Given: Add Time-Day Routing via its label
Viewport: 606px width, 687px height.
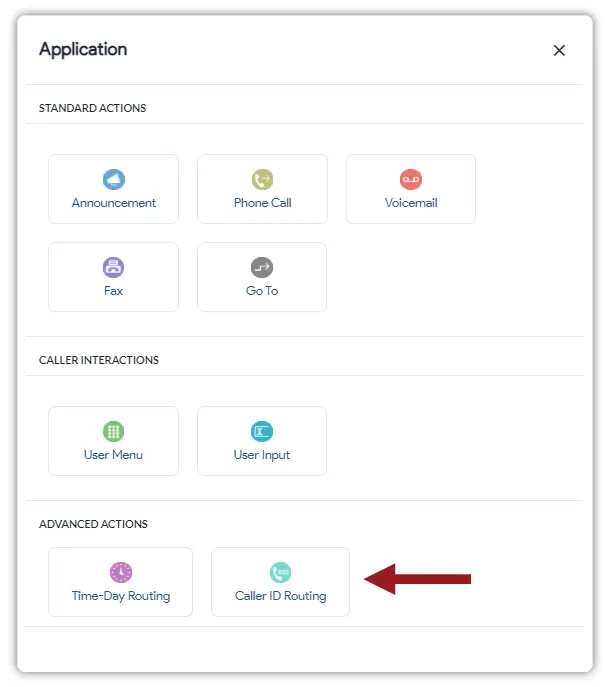Looking at the screenshot, I should [x=120, y=596].
